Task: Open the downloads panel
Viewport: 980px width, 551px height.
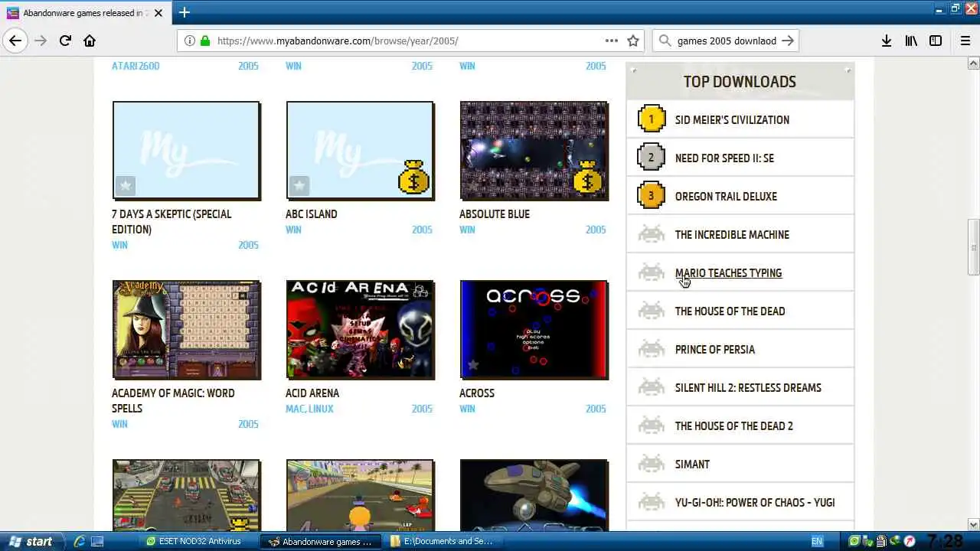Action: 886,41
